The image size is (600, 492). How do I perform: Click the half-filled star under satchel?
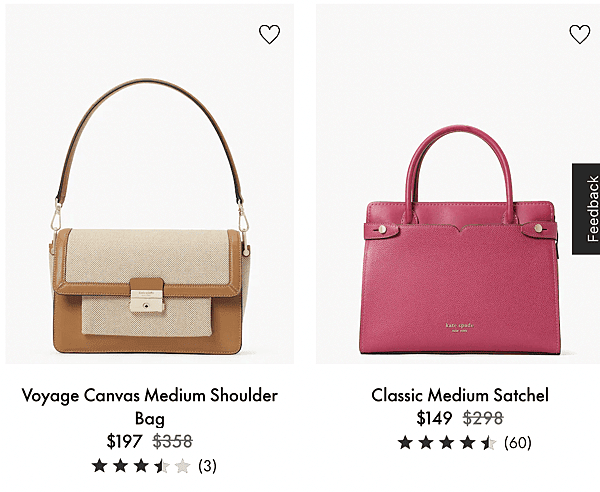tap(489, 443)
